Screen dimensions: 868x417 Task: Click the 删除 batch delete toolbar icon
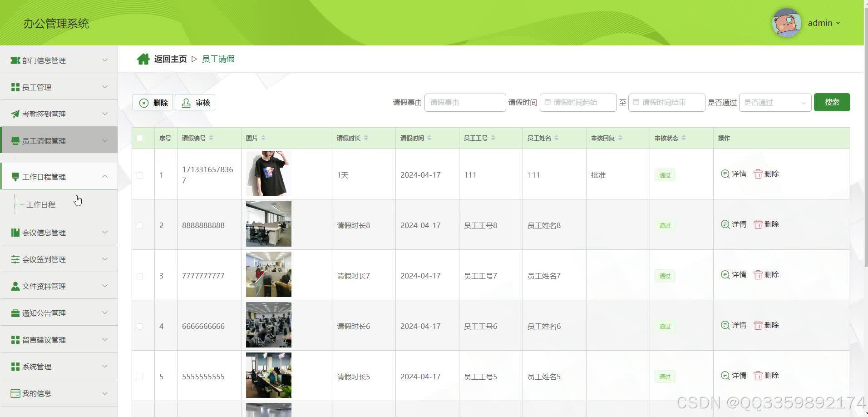click(x=144, y=102)
